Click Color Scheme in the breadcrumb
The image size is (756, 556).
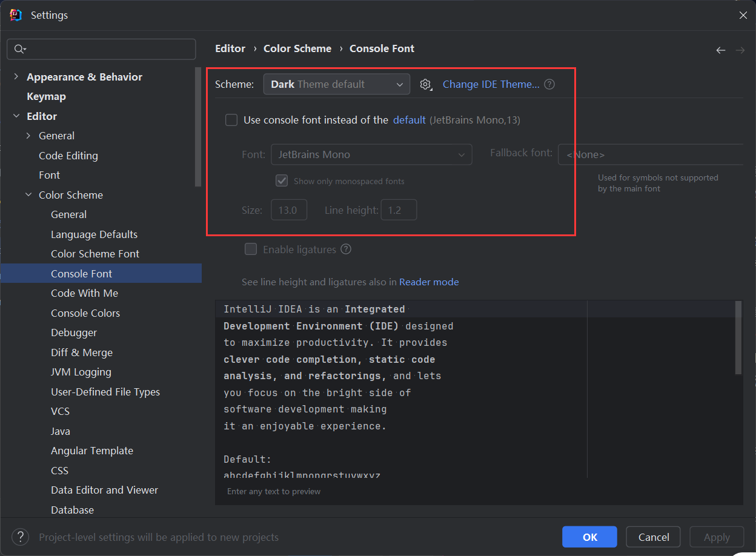297,48
